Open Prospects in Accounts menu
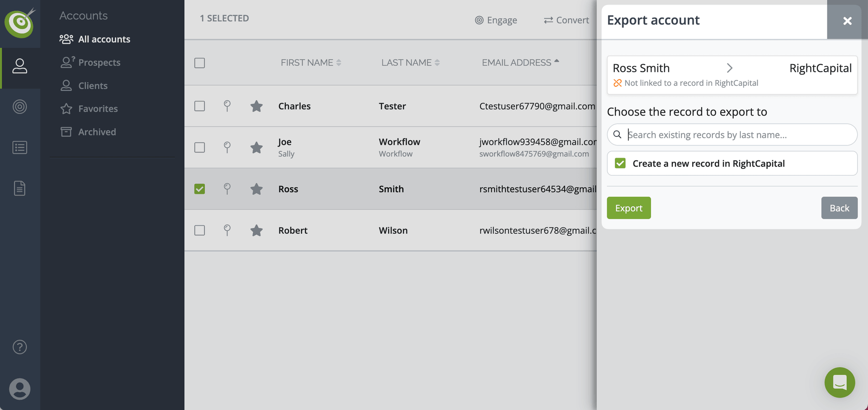Viewport: 868px width, 410px height. [x=99, y=62]
